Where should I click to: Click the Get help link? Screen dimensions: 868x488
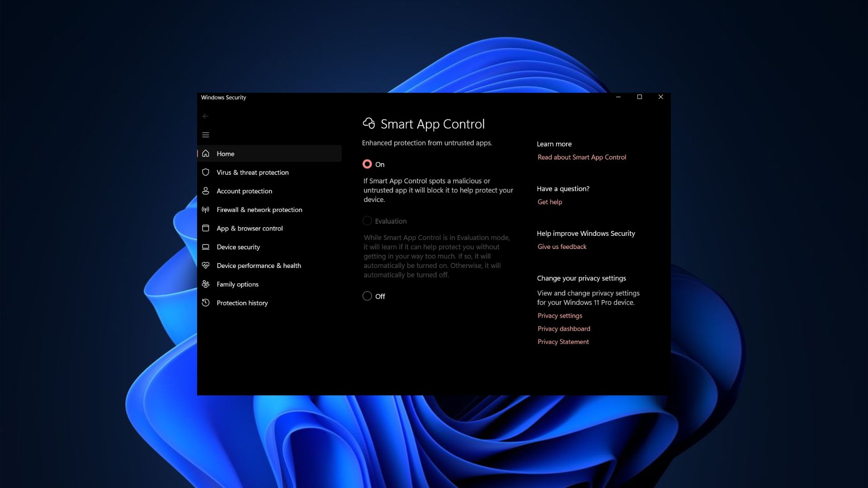pyautogui.click(x=550, y=202)
